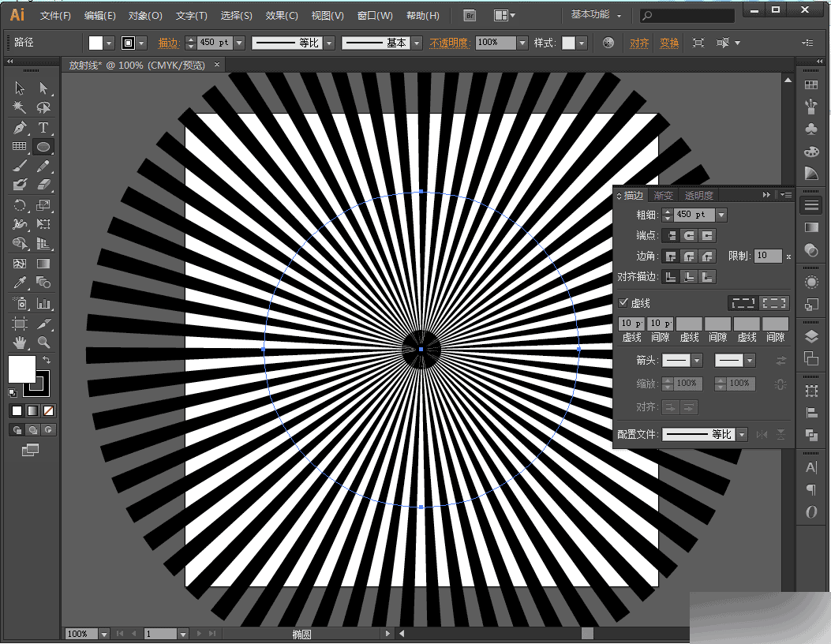
Task: Open the 效果(C) menu
Action: [282, 16]
